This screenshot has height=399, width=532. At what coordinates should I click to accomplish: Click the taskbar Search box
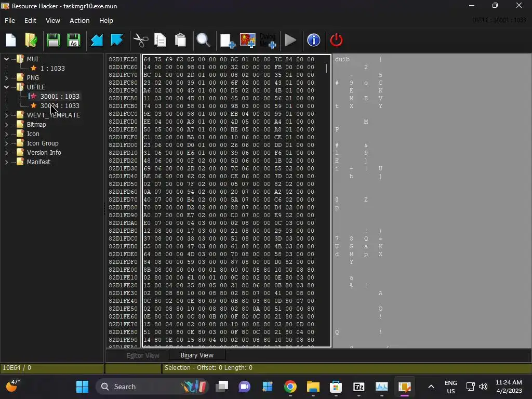click(152, 387)
